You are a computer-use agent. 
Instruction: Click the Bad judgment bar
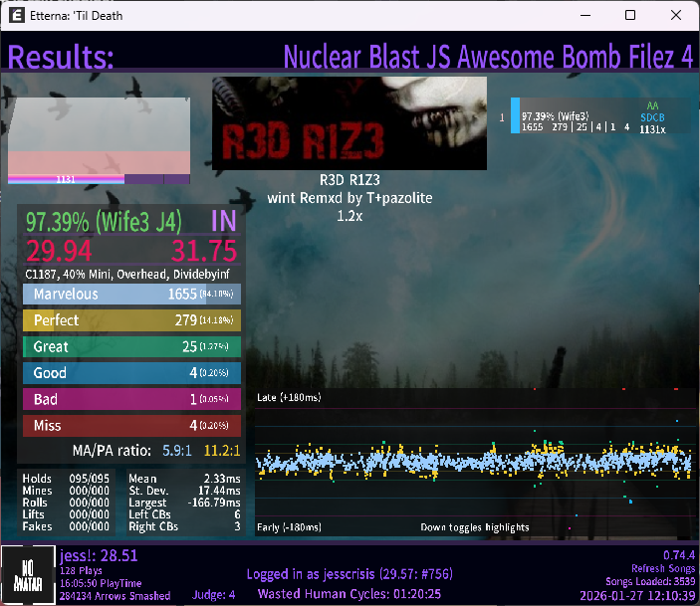point(131,399)
